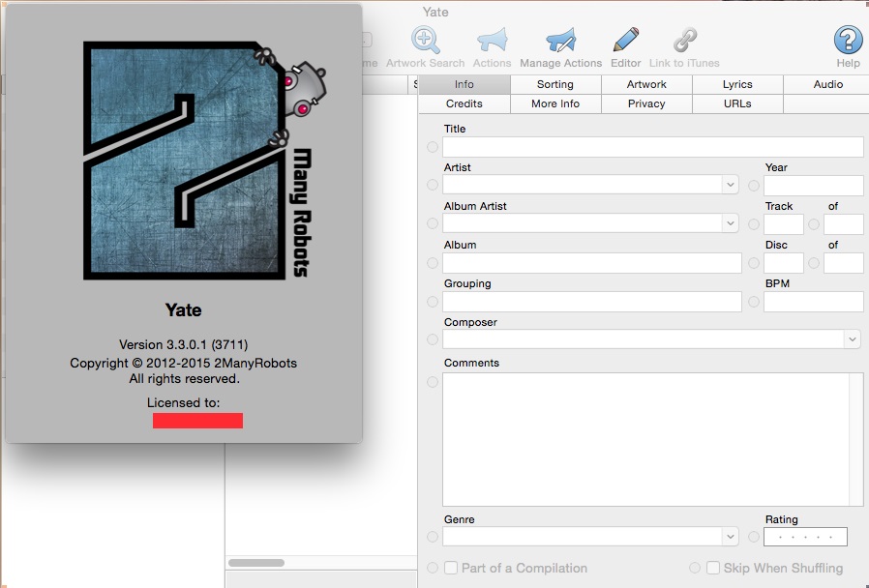Toggle the circle indicator beside Comments
This screenshot has width=869, height=588.
pos(433,382)
